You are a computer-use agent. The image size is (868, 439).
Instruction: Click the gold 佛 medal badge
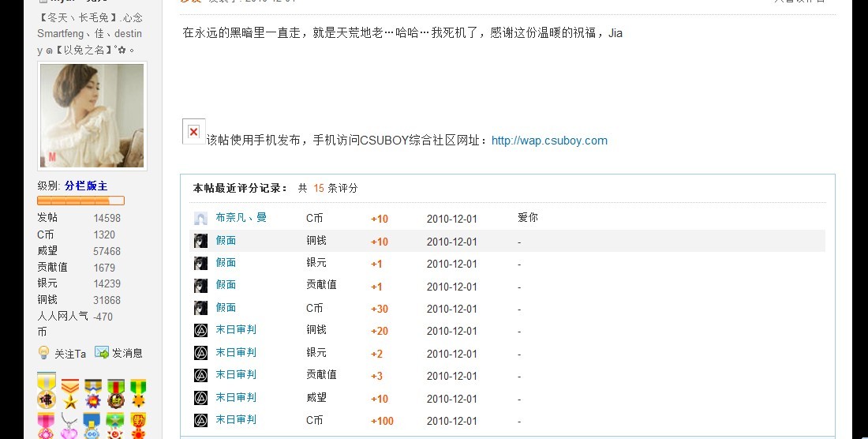[x=47, y=391]
